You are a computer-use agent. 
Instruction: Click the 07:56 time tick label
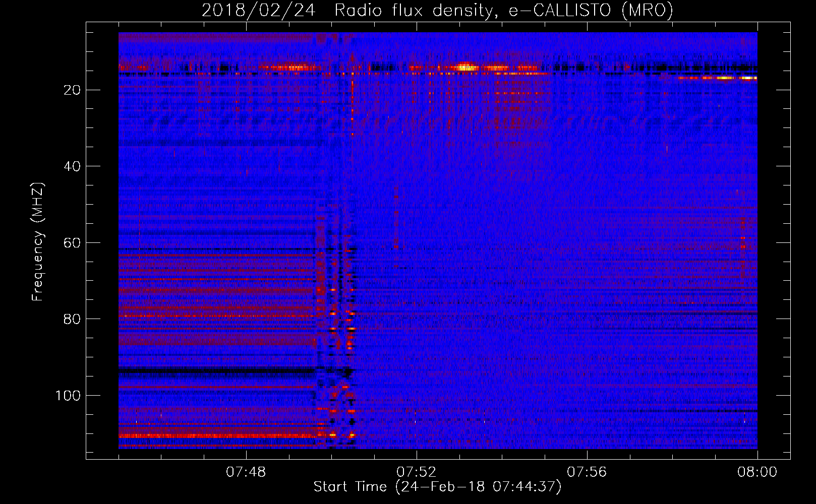[x=587, y=472]
